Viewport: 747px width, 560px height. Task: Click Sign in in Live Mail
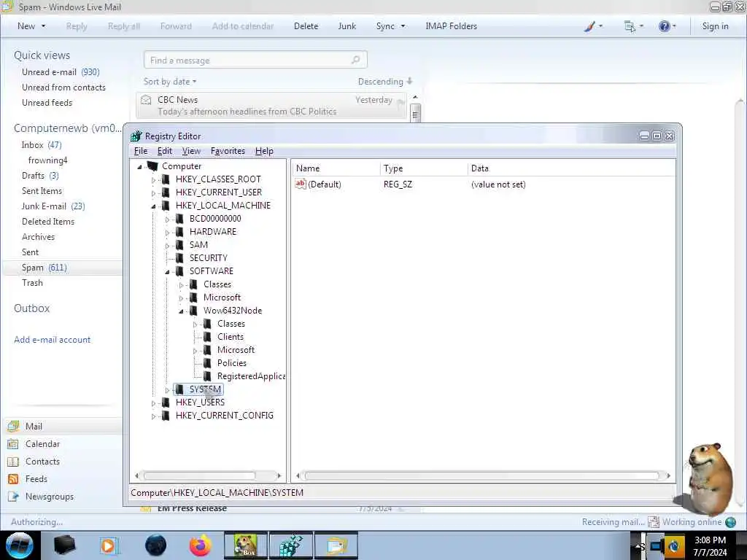pyautogui.click(x=715, y=26)
